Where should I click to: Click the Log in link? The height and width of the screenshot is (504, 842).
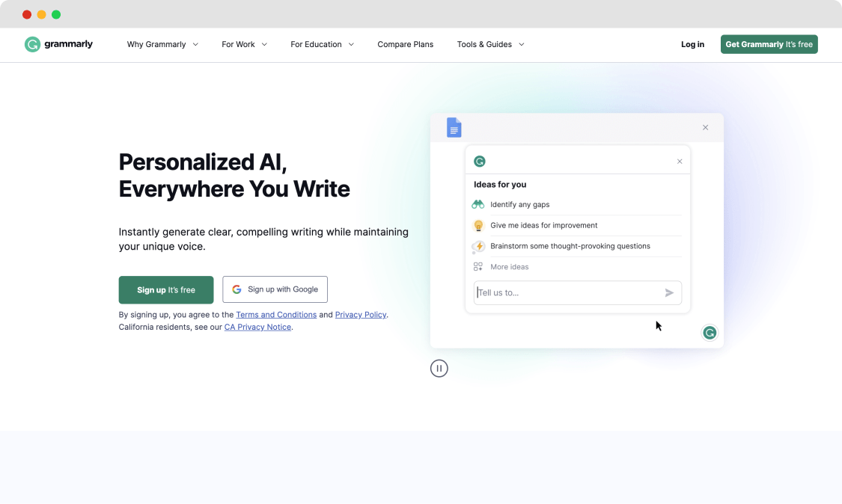[692, 45]
